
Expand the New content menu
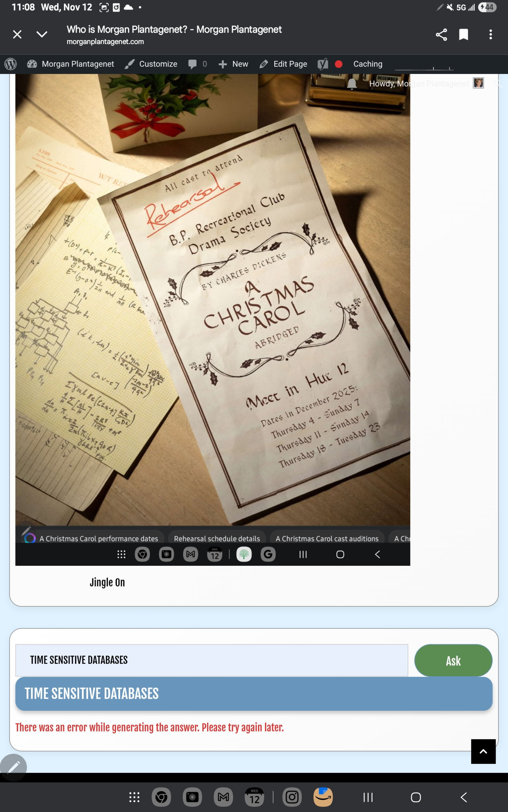click(233, 64)
